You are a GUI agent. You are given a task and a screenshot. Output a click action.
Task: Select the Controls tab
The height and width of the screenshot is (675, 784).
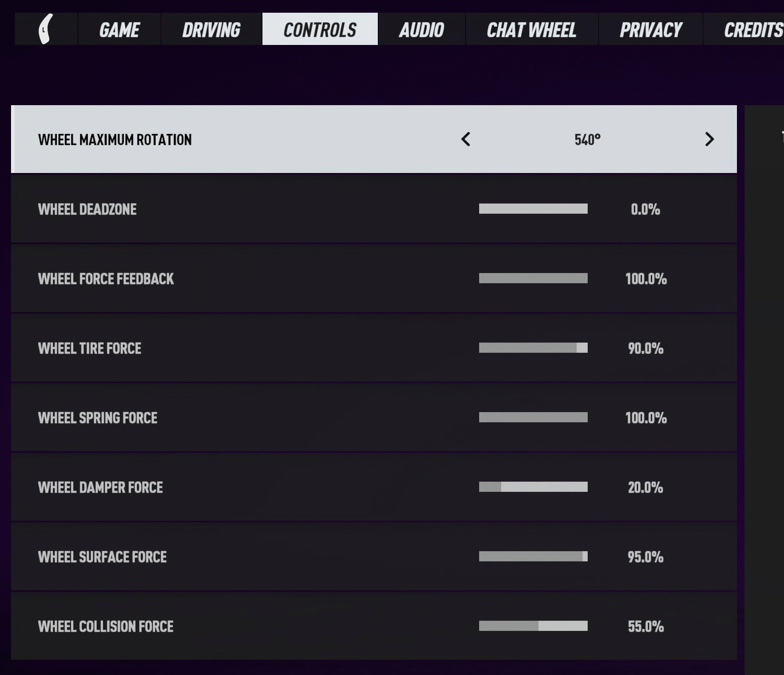pyautogui.click(x=320, y=29)
